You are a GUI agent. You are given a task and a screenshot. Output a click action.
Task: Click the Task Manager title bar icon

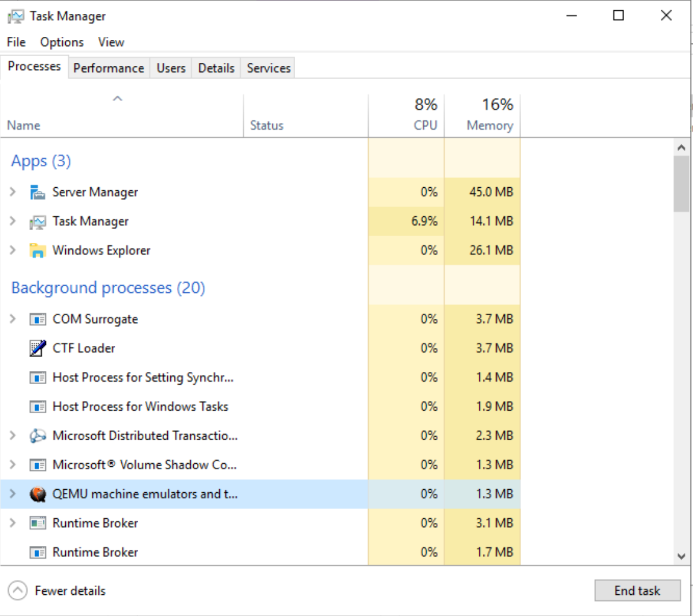(x=16, y=17)
